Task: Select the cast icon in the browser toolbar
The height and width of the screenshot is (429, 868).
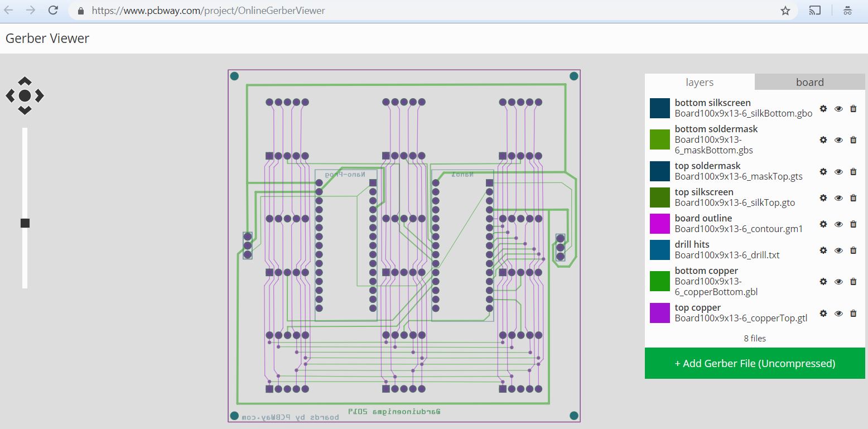Action: click(x=815, y=10)
